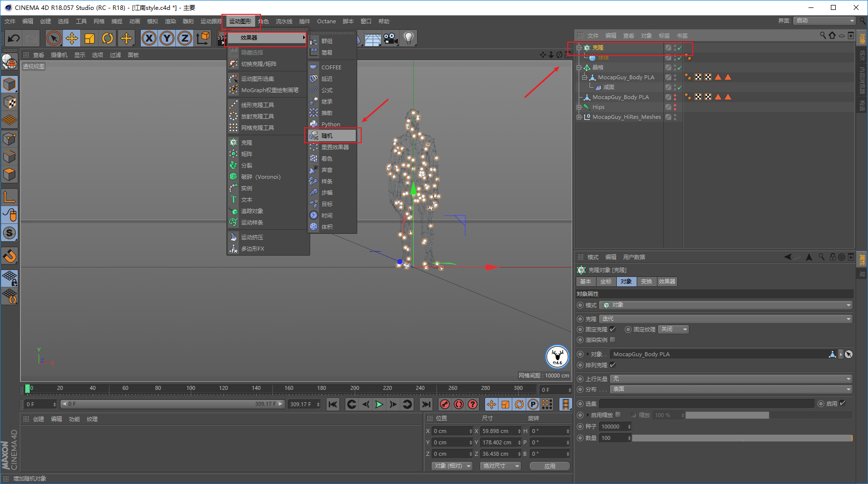Screen dimensions: 868x484
Task: Go to end of animation
Action: click(x=426, y=404)
